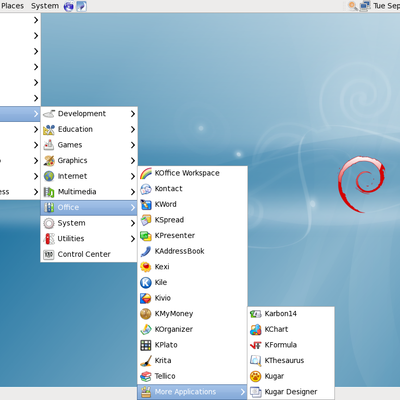The image size is (400, 400).
Task: Click the Multimedia icon
Action: [49, 192]
